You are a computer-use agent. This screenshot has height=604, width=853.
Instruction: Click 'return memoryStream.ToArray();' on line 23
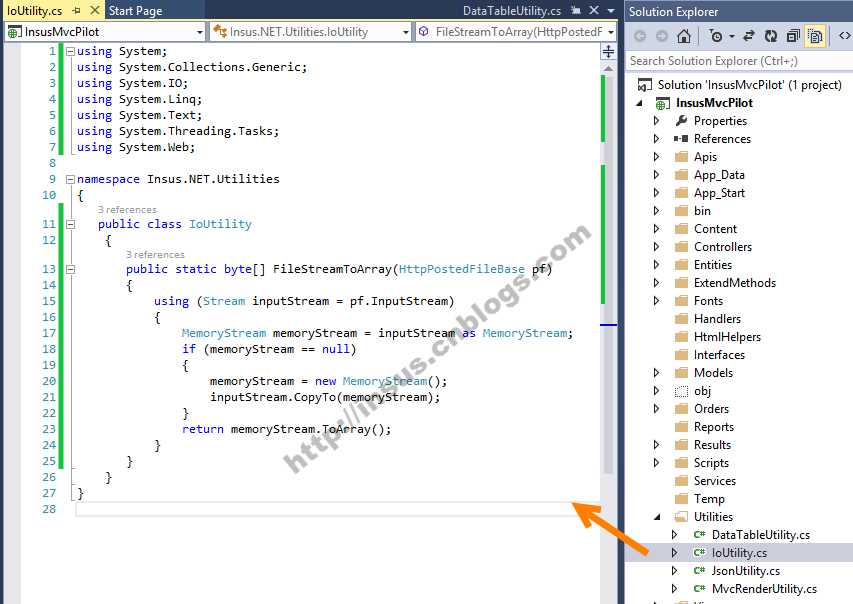click(287, 429)
